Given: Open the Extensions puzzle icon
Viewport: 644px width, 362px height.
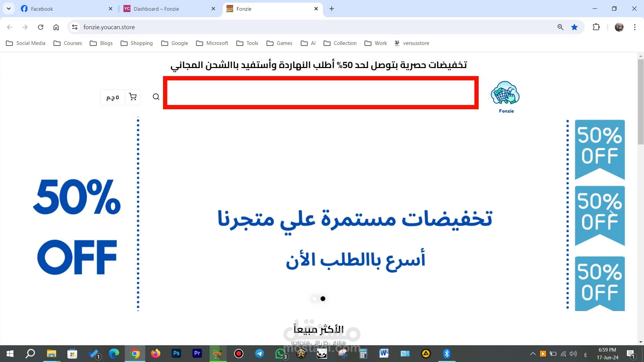Looking at the screenshot, I should click(x=596, y=27).
